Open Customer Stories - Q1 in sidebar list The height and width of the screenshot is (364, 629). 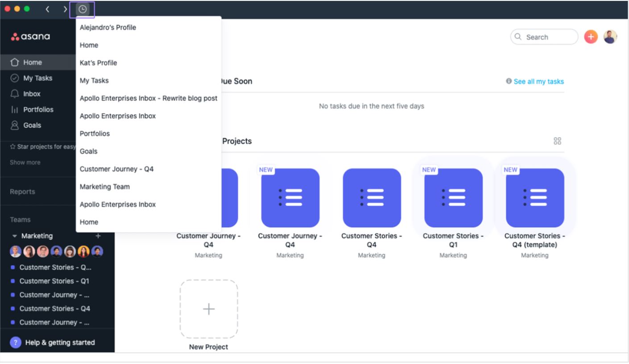tap(54, 281)
